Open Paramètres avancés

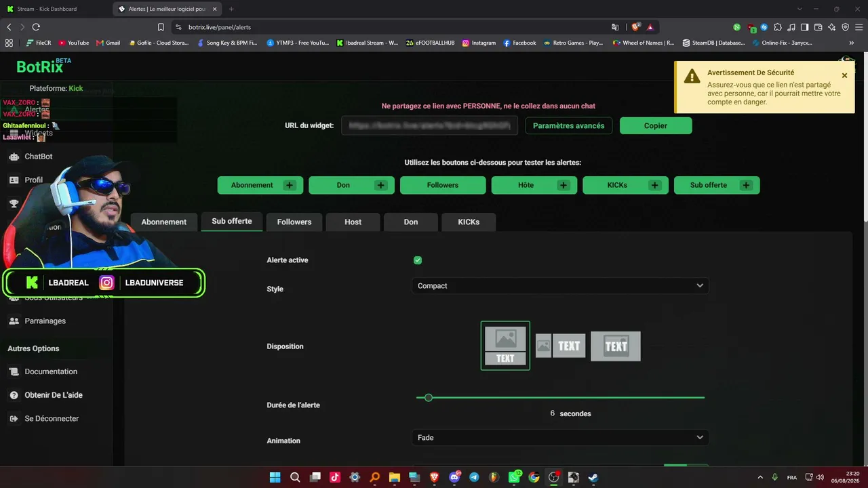click(x=568, y=126)
